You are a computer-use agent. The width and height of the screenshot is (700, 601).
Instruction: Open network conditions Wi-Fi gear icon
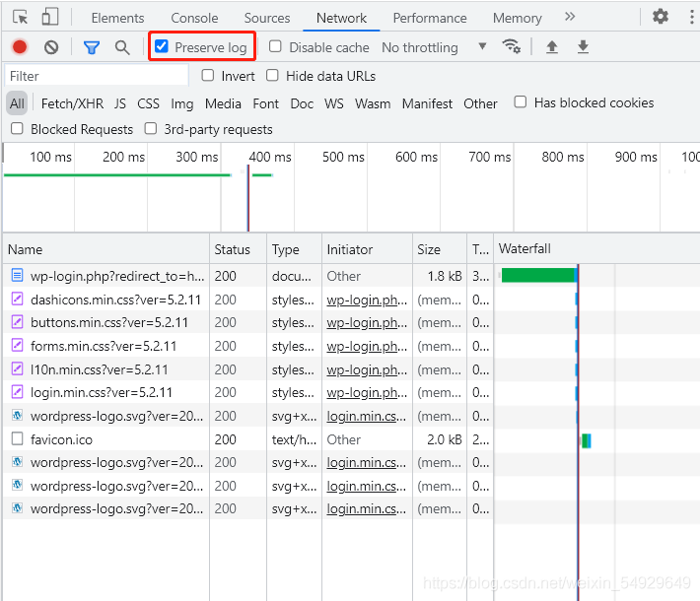tap(511, 46)
